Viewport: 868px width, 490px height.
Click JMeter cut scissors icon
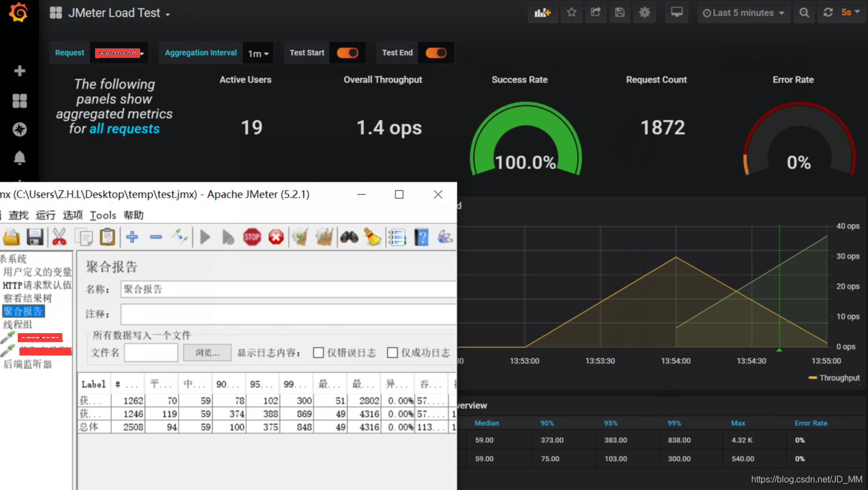(x=59, y=237)
